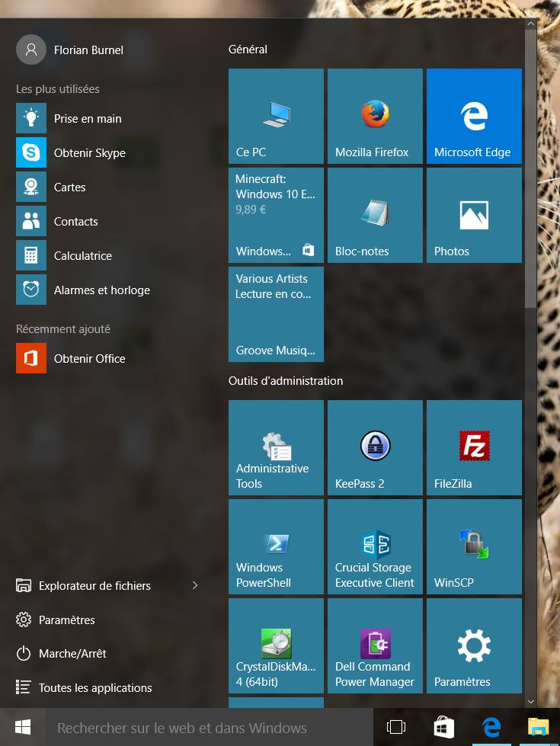Launch the WinSCP tile
The width and height of the screenshot is (560, 746).
click(x=474, y=546)
